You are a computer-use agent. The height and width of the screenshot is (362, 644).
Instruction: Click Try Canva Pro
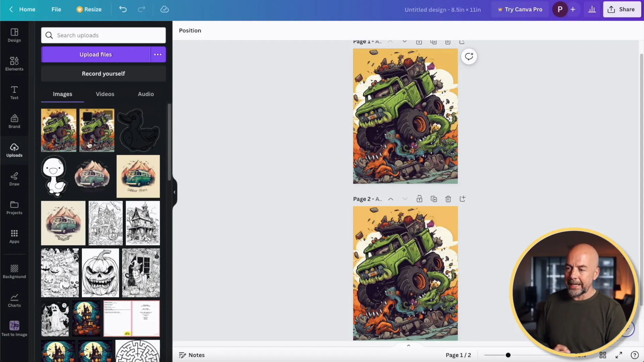tap(520, 9)
